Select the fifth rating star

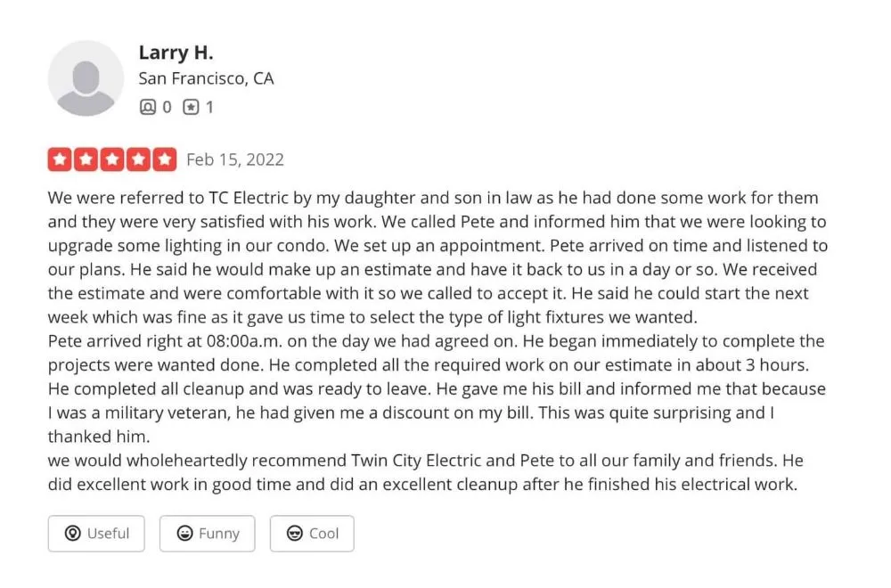165,159
